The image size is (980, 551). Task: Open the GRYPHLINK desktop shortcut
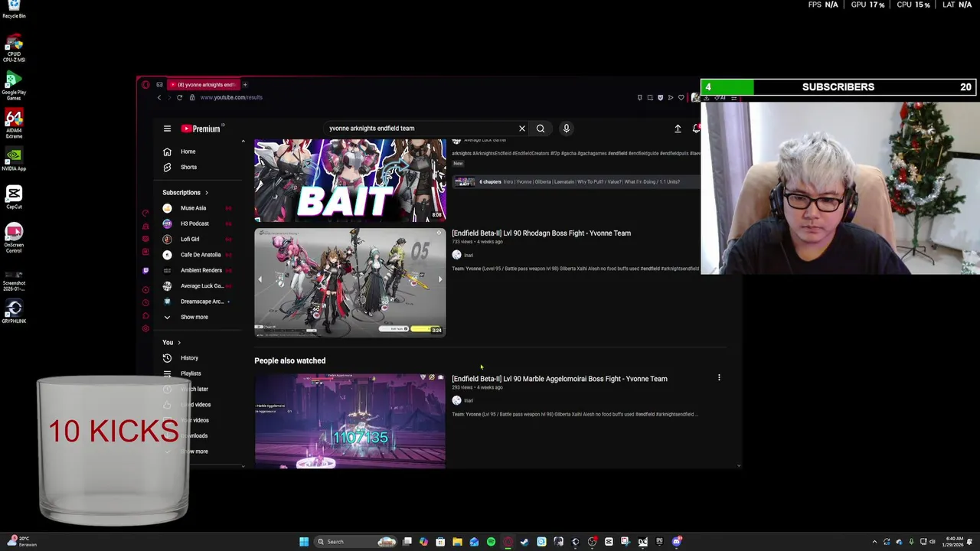(x=14, y=311)
